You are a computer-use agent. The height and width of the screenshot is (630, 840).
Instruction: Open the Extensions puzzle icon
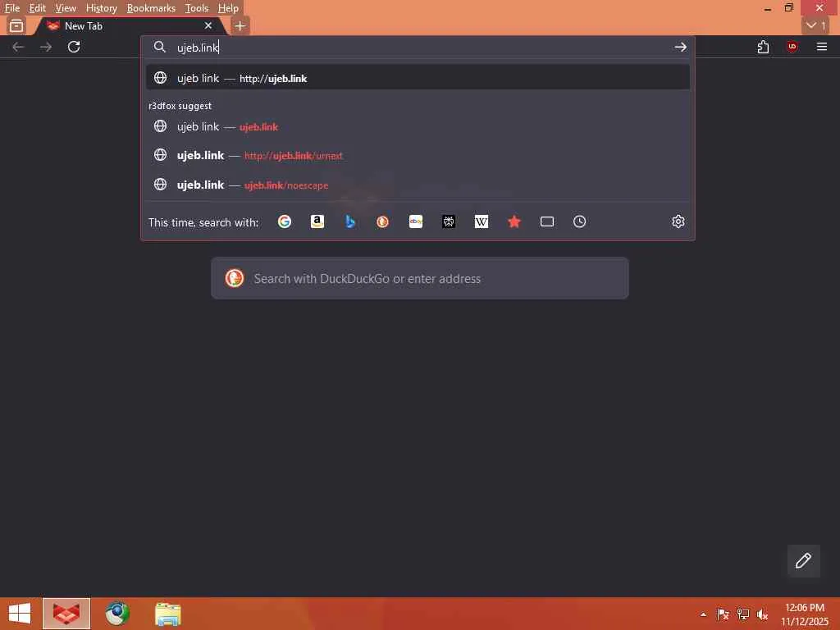[x=763, y=47]
